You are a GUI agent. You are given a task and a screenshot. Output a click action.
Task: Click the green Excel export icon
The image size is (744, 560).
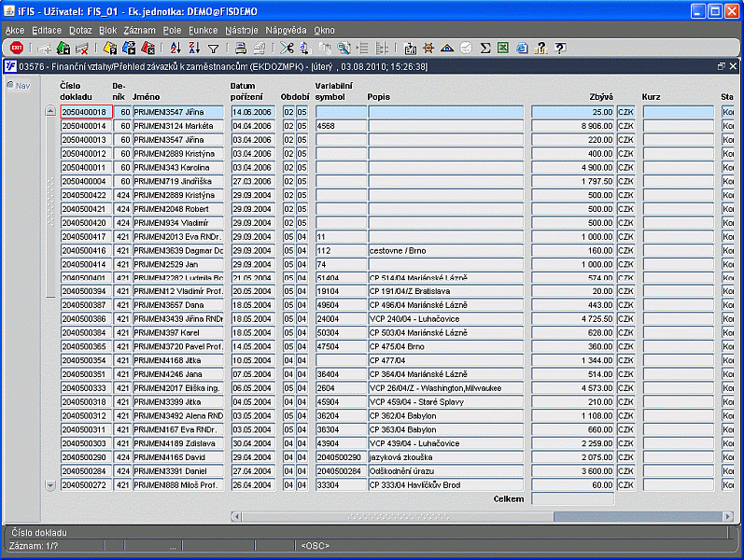pyautogui.click(x=503, y=48)
